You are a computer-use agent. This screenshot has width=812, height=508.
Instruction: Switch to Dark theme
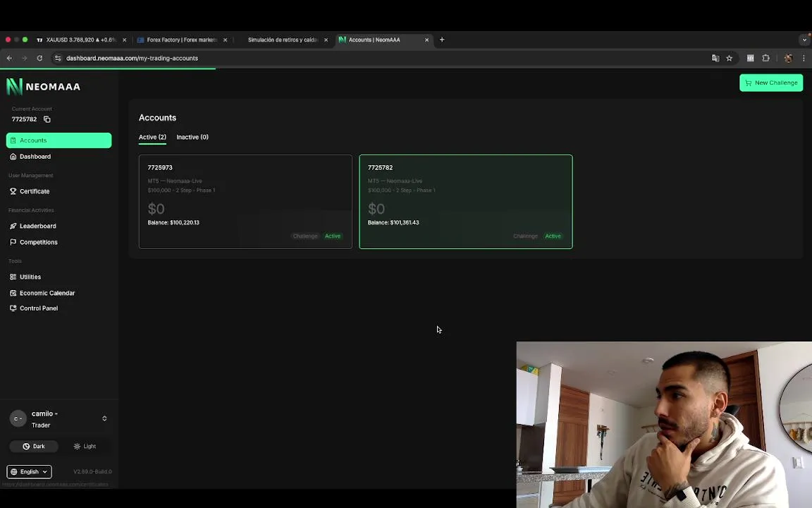[x=34, y=447]
